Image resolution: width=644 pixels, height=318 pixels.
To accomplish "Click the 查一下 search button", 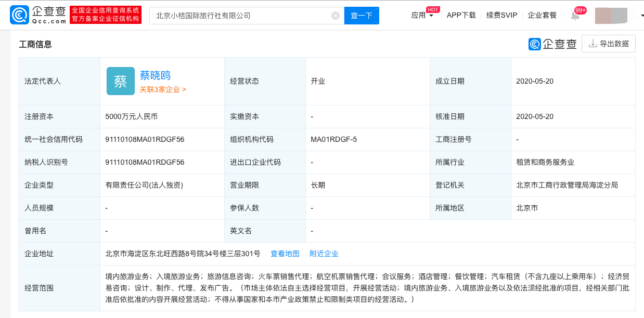I will coord(362,16).
